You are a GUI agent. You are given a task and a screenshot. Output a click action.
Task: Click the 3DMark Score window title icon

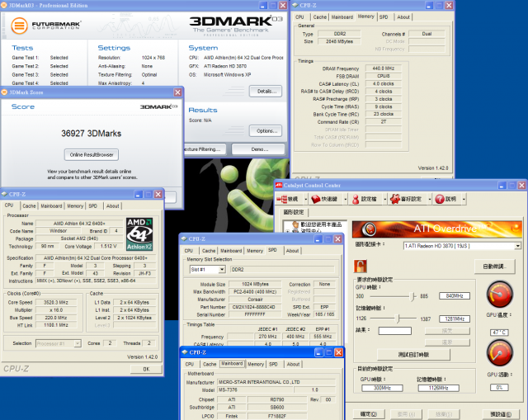click(4, 92)
